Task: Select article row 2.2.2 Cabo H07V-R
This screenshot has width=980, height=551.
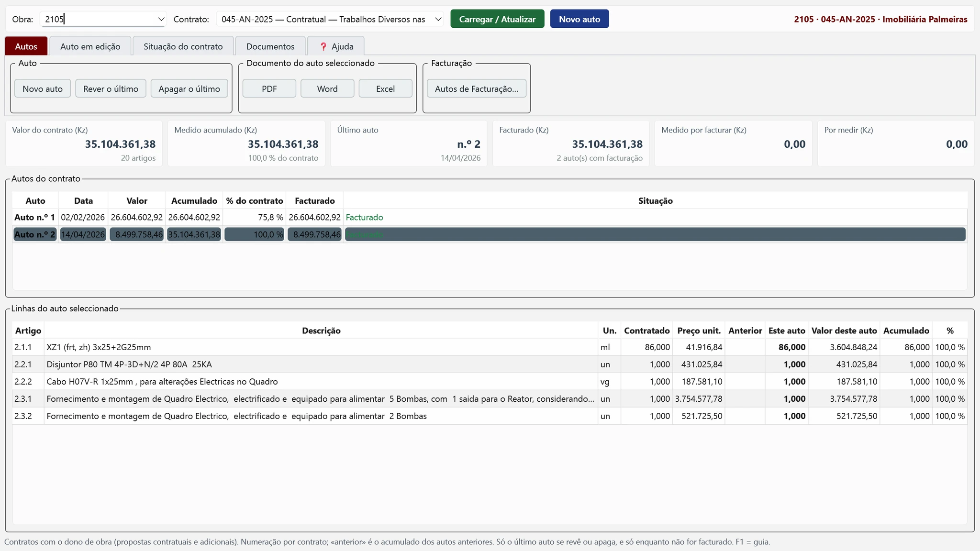Action: 490,382
